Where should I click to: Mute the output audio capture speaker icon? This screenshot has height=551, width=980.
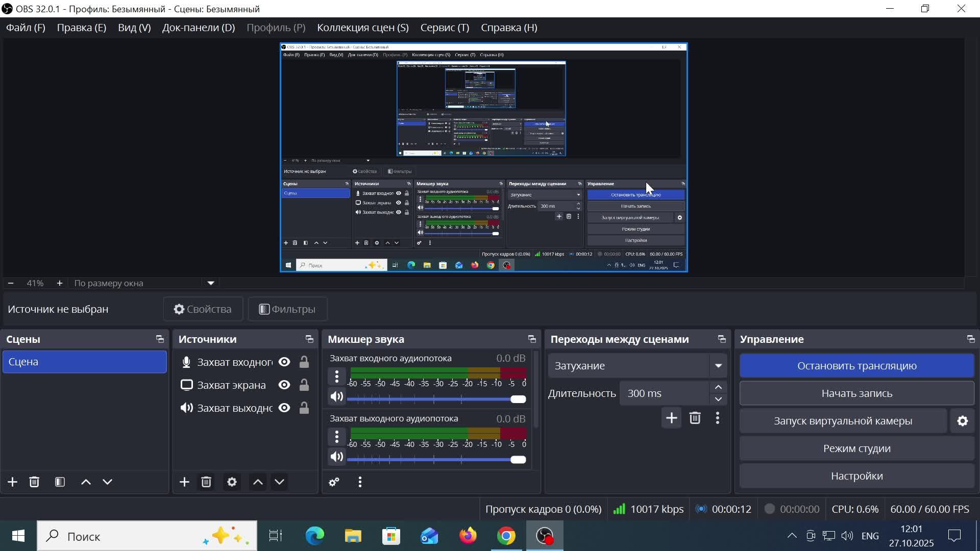pyautogui.click(x=336, y=457)
